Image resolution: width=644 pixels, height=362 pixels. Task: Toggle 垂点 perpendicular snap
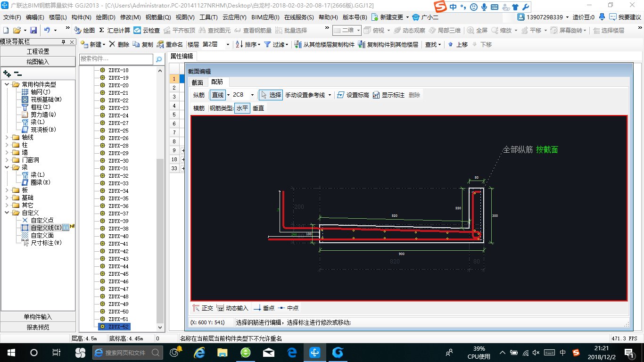pos(257,308)
